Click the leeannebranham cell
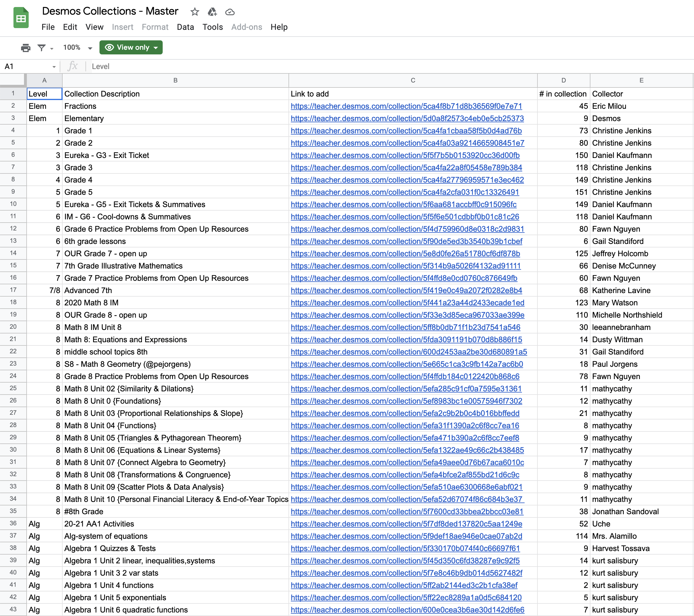 click(x=641, y=327)
